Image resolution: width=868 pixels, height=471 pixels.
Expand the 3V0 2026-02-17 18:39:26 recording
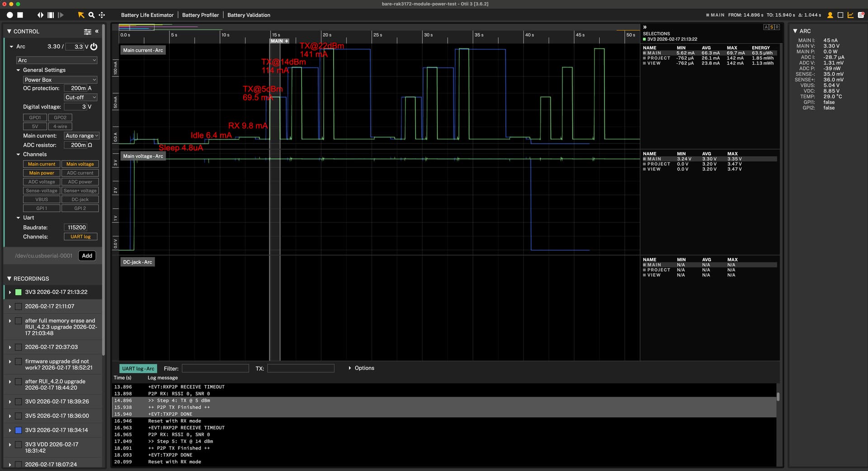(10, 402)
